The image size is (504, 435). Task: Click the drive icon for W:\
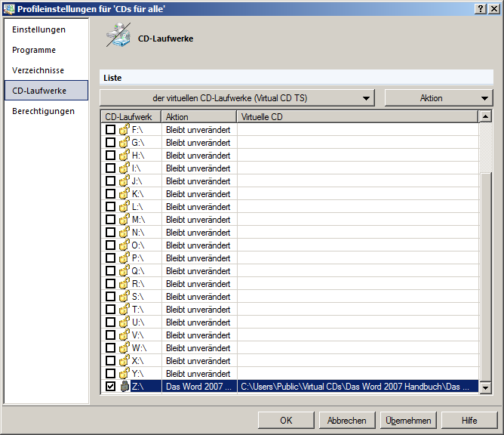(124, 348)
